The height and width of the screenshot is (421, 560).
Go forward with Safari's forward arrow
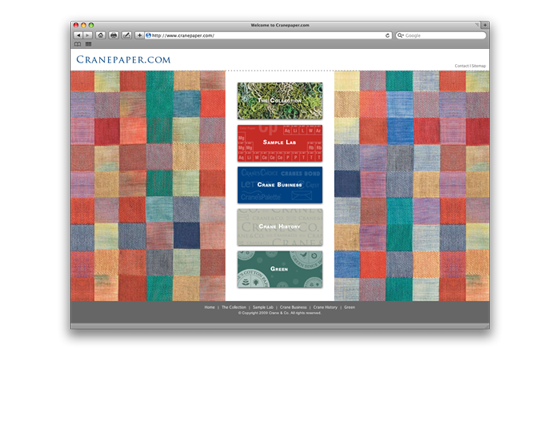click(x=88, y=35)
